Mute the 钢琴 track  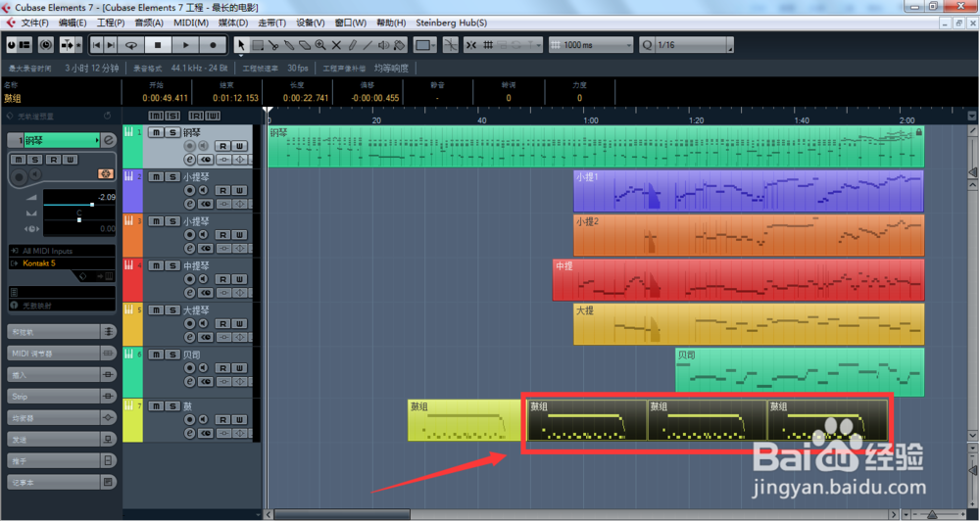[x=156, y=132]
